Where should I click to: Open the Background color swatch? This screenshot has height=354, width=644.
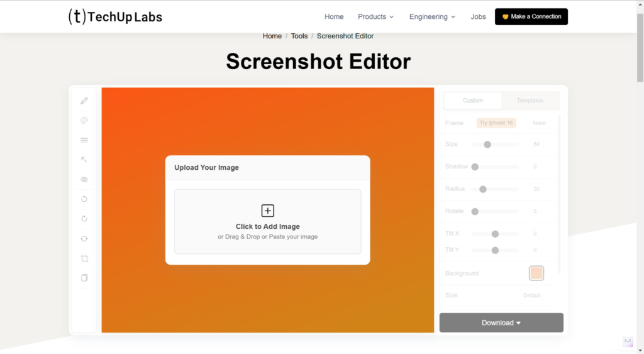536,273
